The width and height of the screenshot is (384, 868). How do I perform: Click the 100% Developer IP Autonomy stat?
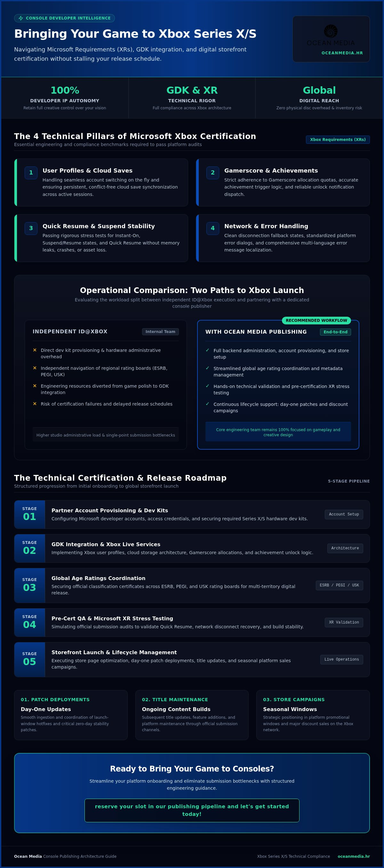point(64,98)
